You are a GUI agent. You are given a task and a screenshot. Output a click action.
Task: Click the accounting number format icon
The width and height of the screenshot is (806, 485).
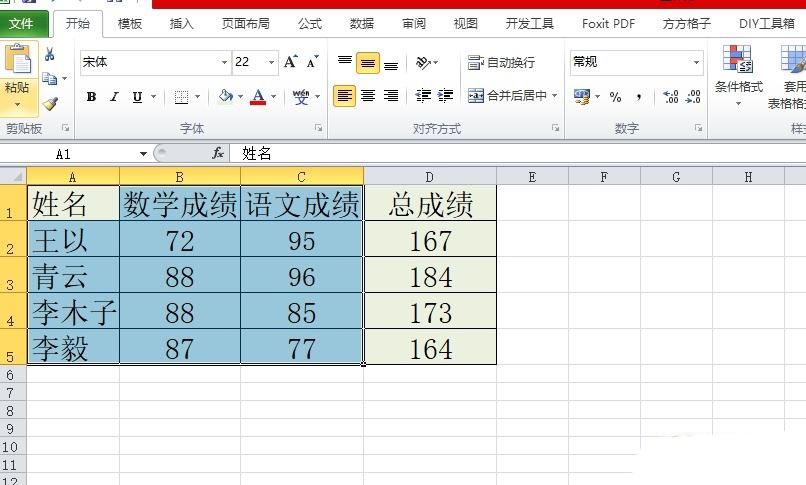tap(582, 96)
